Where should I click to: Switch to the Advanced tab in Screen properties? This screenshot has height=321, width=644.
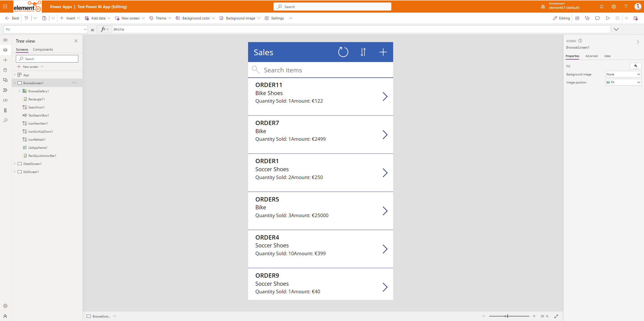click(x=592, y=56)
